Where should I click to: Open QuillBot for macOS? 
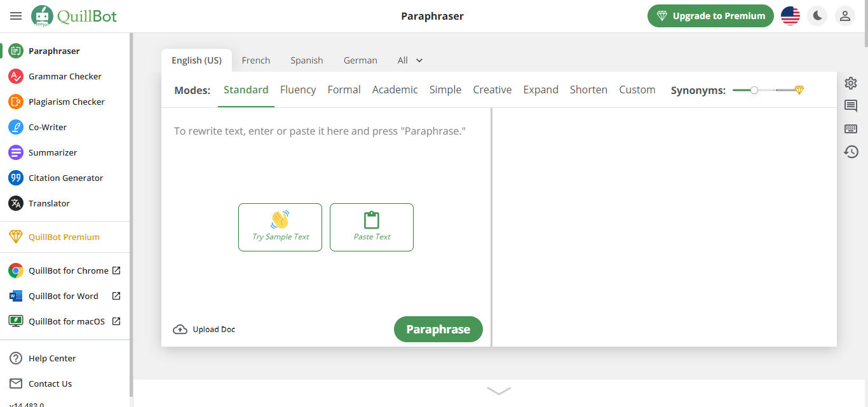[65, 321]
